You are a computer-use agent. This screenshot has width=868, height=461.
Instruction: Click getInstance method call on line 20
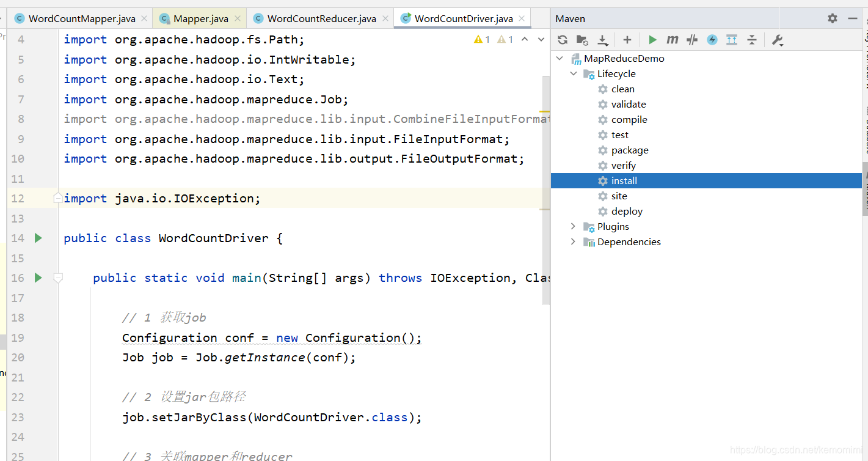tap(265, 357)
